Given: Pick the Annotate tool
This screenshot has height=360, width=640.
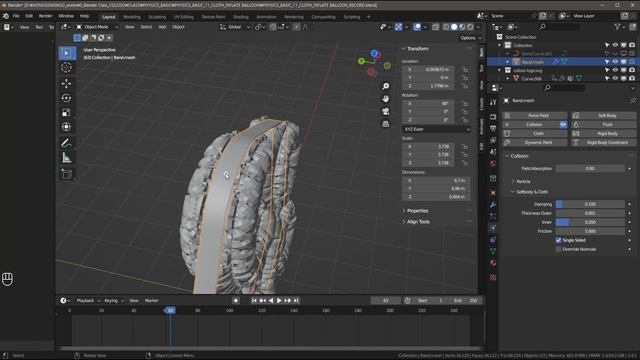Looking at the screenshot, I should click(x=67, y=143).
